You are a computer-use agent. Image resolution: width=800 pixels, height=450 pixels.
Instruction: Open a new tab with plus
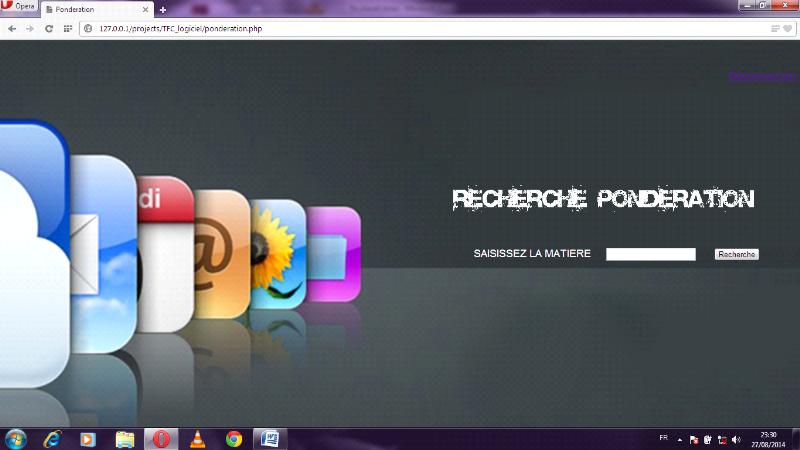click(x=163, y=10)
